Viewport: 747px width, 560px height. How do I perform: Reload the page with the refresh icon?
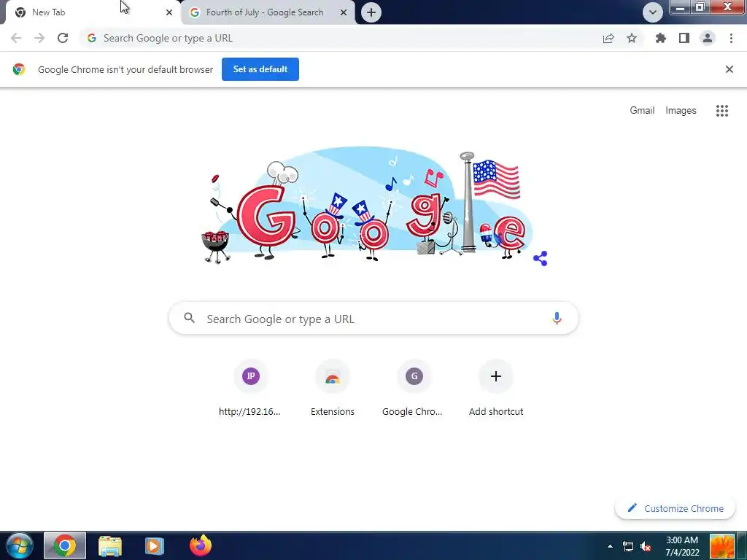tap(63, 38)
